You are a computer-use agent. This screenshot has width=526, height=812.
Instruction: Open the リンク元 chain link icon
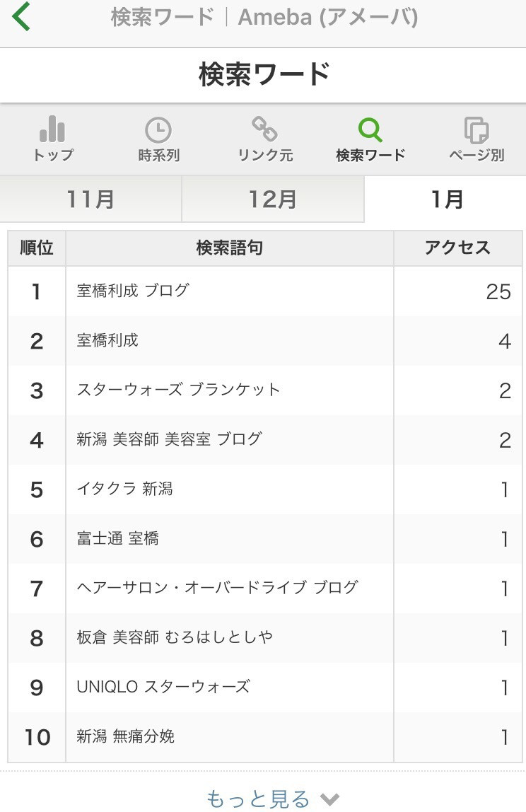[265, 129]
